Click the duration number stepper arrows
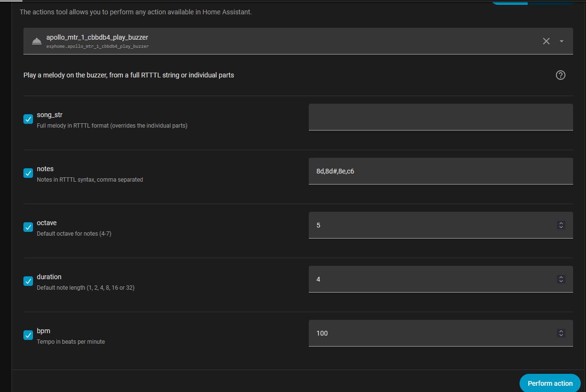 pyautogui.click(x=561, y=279)
